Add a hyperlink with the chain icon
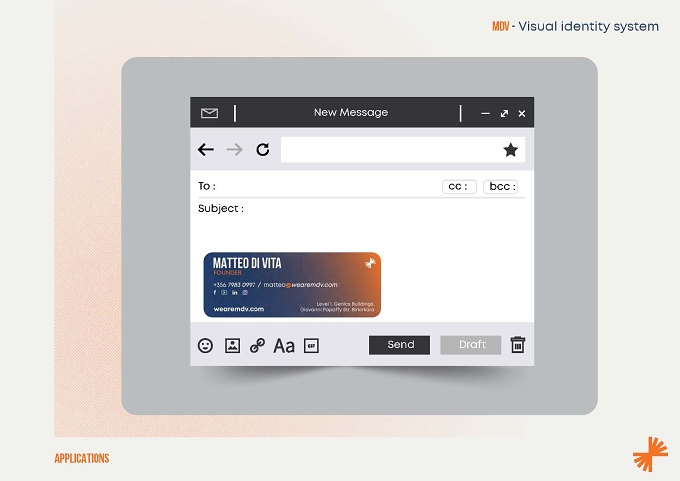This screenshot has width=680, height=481. click(x=258, y=346)
